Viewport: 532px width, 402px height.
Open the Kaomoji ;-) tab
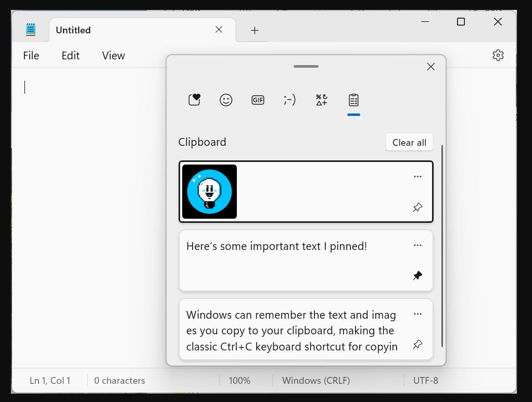289,100
